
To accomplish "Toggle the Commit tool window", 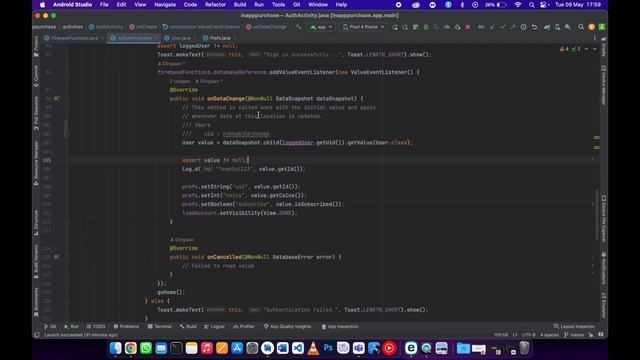I will point(36,76).
